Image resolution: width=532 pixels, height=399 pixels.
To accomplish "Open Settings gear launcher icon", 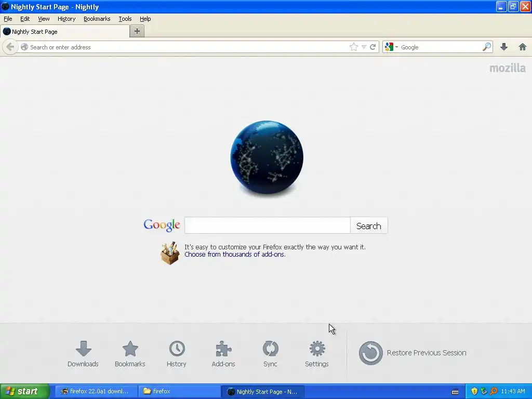I will click(x=317, y=354).
